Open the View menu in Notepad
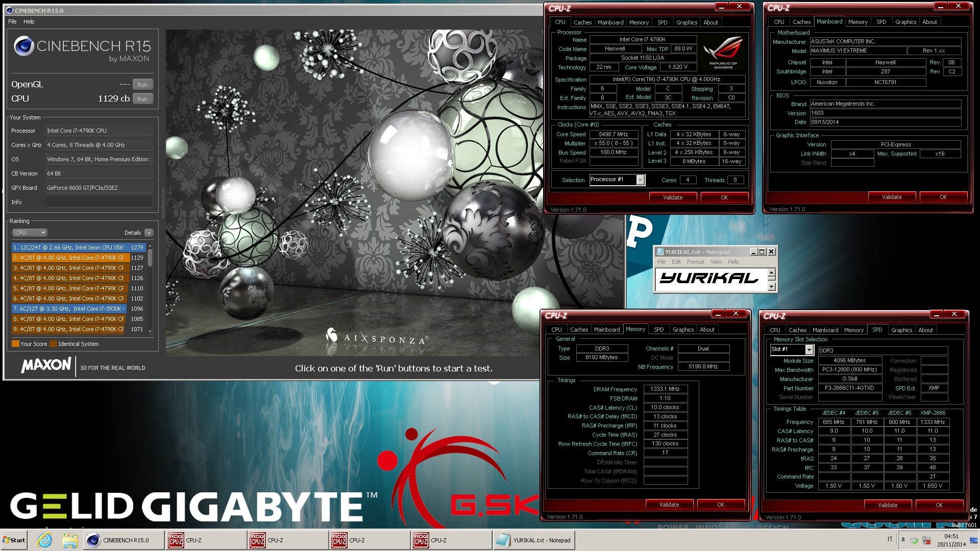 coord(716,262)
